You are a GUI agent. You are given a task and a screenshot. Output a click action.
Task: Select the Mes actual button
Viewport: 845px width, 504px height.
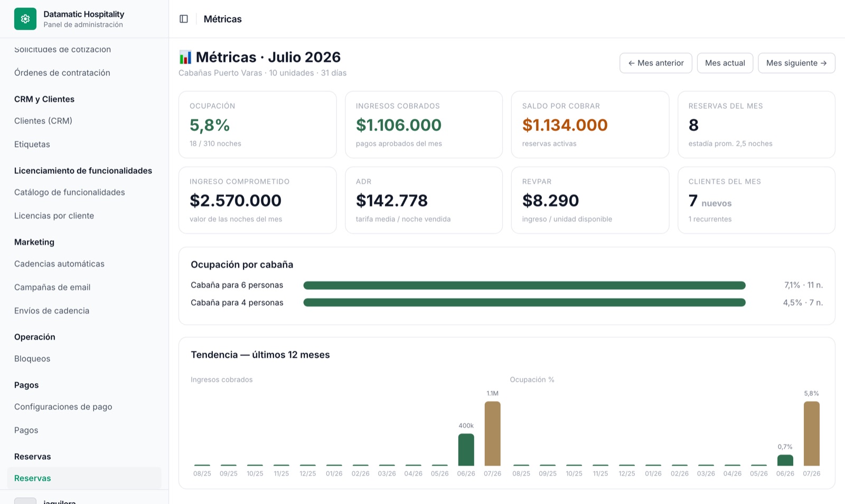pos(725,63)
